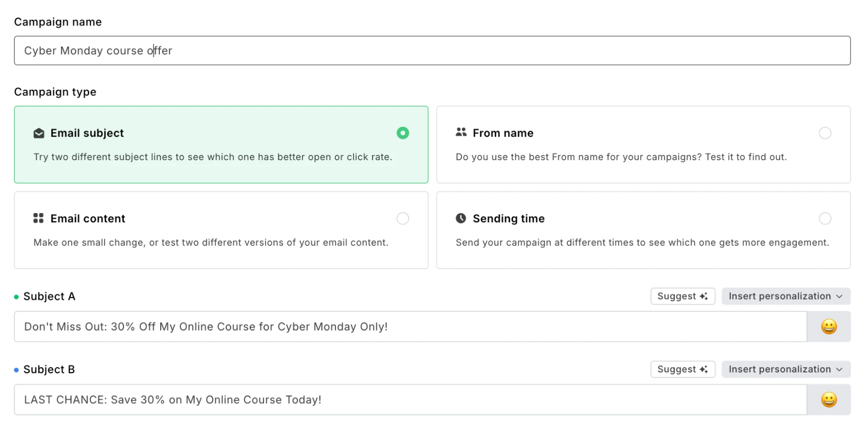Image resolution: width=868 pixels, height=431 pixels.
Task: Click the Campaign name input field
Action: point(432,51)
